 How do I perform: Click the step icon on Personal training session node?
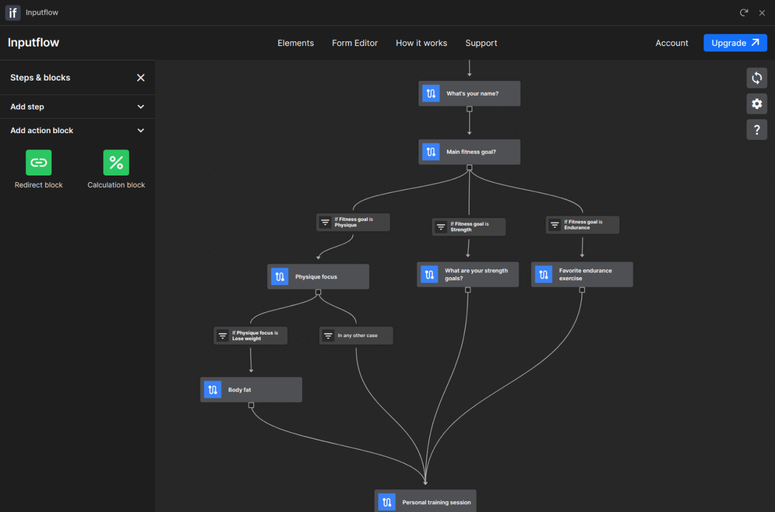coord(387,502)
